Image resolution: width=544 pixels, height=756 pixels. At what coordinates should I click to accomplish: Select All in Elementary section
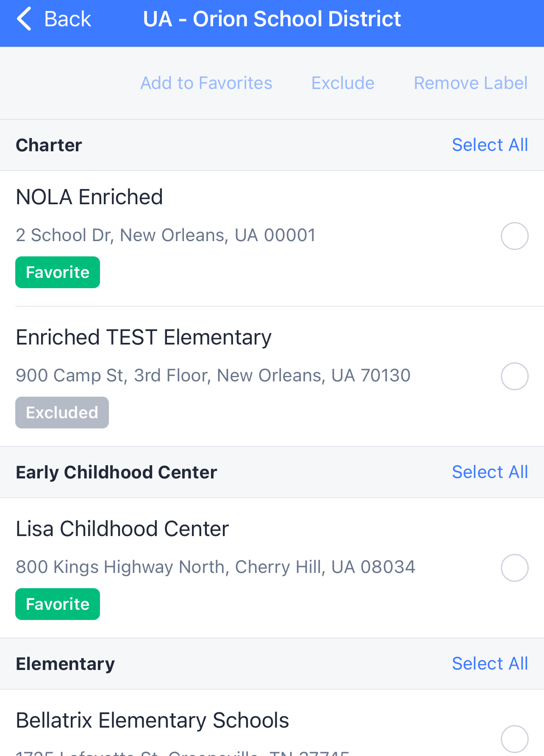pyautogui.click(x=490, y=664)
